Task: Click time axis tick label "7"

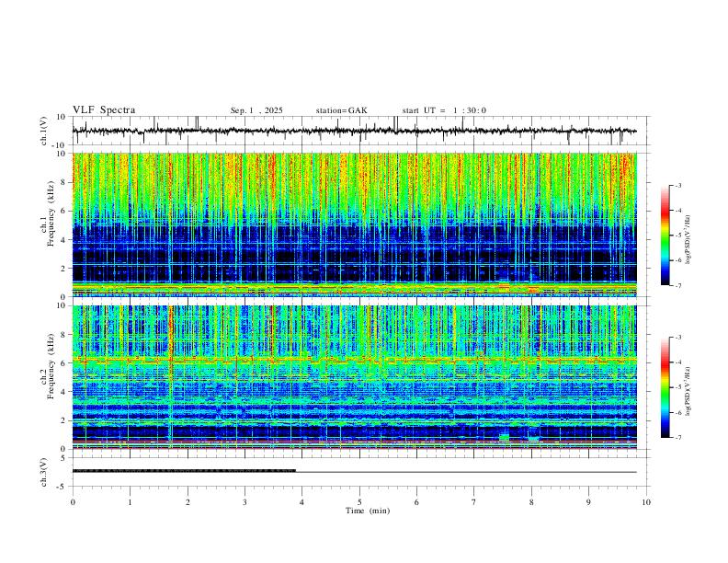Action: click(x=474, y=502)
